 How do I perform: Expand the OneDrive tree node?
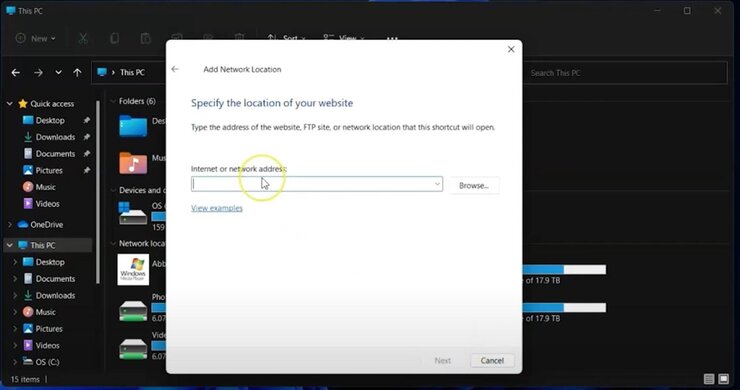tap(9, 225)
